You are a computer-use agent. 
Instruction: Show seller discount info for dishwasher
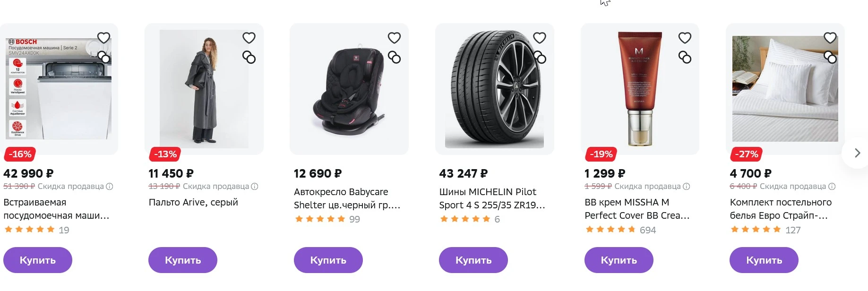tap(110, 187)
